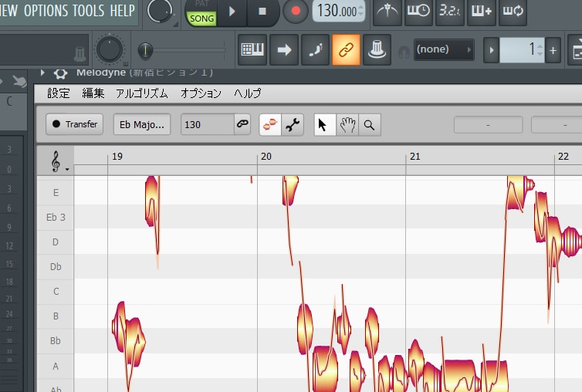Expand the Melodyne window menu triangle
Image resolution: width=582 pixels, height=392 pixels.
[42, 73]
